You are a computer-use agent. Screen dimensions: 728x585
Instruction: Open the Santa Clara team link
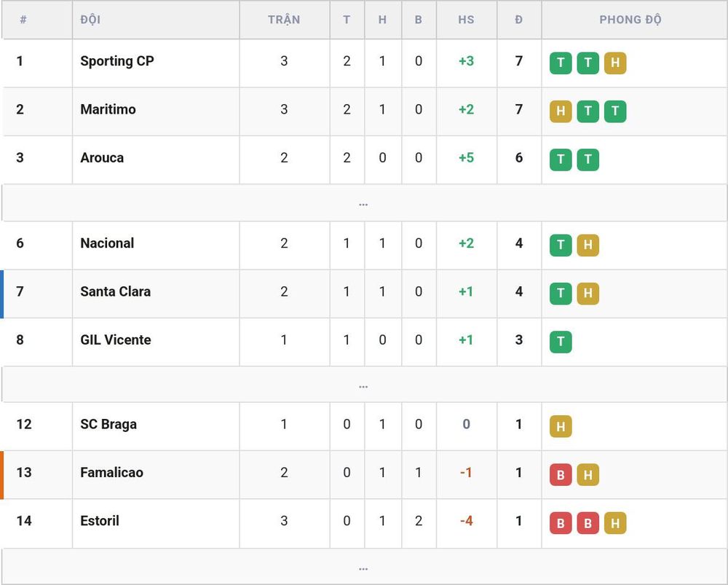(116, 291)
